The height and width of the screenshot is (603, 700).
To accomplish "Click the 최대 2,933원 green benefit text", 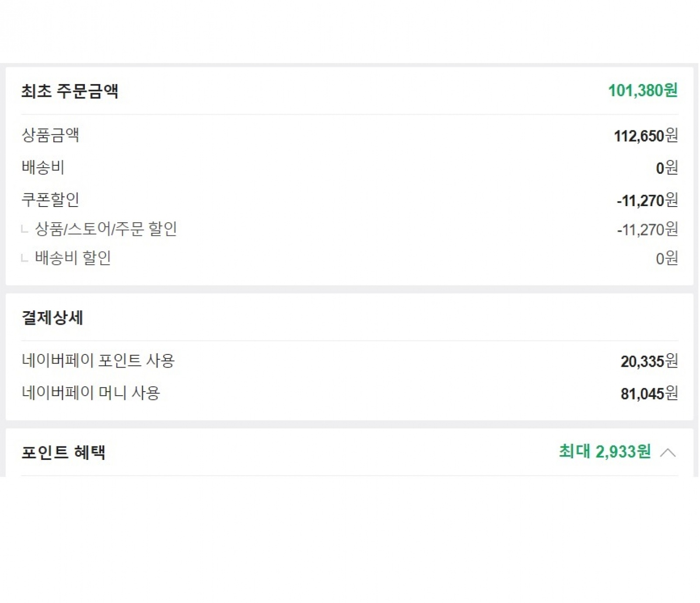I will (605, 452).
